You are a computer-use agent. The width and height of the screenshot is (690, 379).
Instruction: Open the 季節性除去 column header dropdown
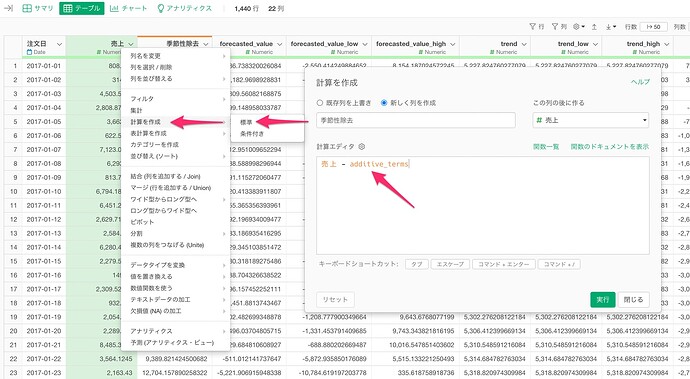[x=206, y=44]
